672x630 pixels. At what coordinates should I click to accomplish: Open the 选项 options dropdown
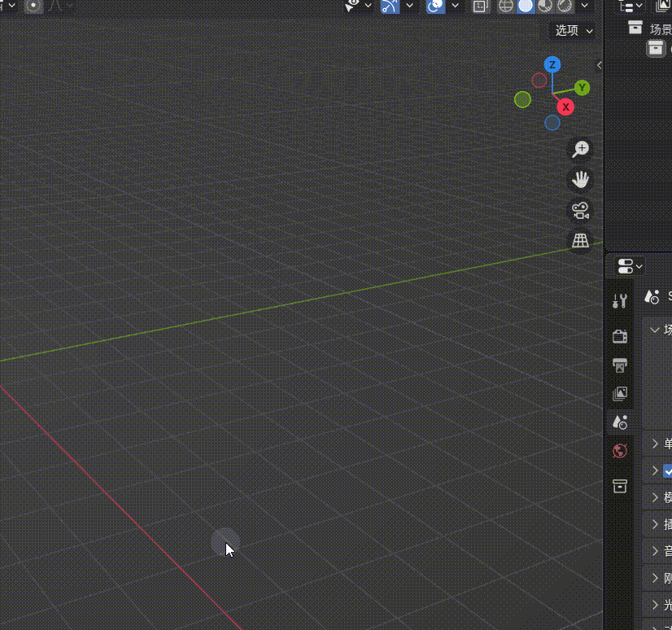coord(574,30)
